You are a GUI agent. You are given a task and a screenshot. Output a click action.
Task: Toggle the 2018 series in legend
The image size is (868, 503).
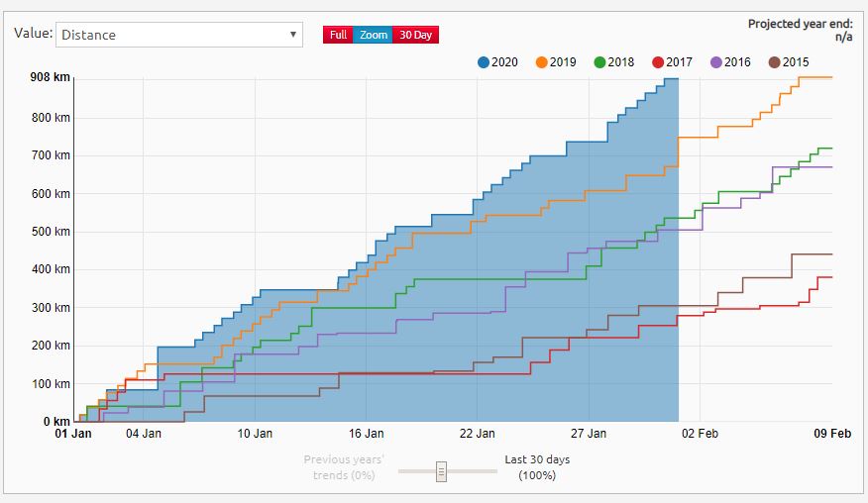[x=614, y=62]
